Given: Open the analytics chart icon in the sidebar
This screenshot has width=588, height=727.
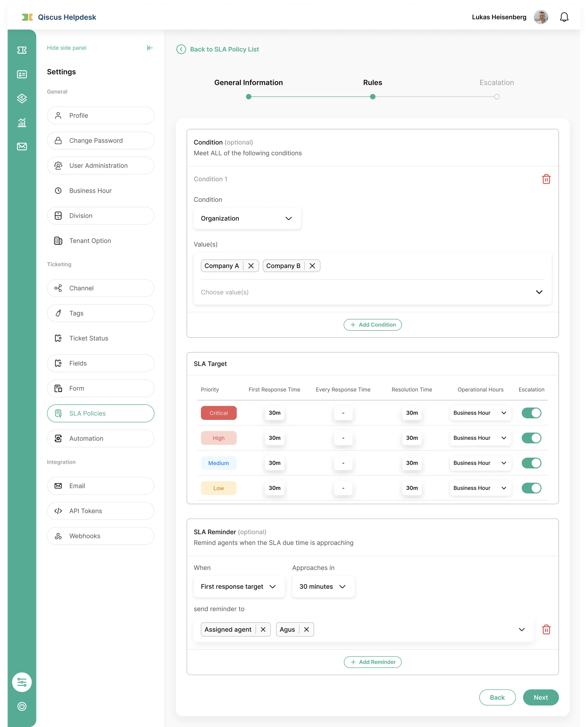Looking at the screenshot, I should pyautogui.click(x=22, y=123).
